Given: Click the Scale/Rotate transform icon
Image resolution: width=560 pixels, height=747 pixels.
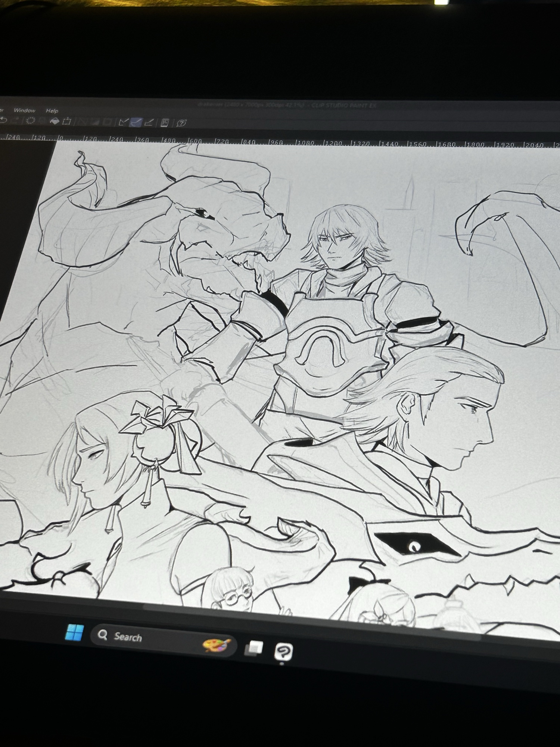Looking at the screenshot, I should click(x=67, y=121).
